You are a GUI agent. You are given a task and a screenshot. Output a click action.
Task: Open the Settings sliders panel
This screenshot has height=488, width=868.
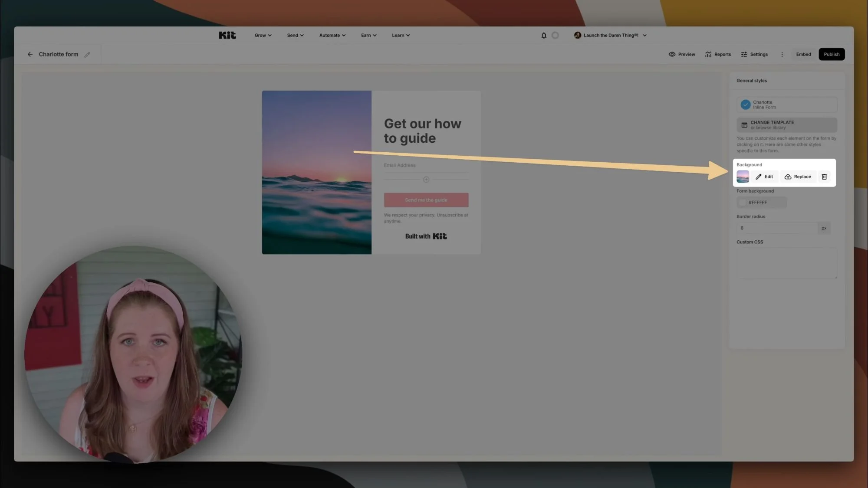click(x=754, y=55)
